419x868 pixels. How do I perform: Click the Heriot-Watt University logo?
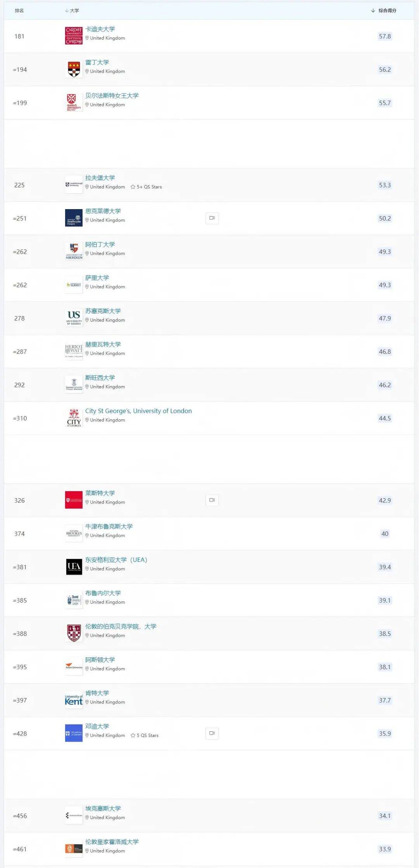(74, 351)
